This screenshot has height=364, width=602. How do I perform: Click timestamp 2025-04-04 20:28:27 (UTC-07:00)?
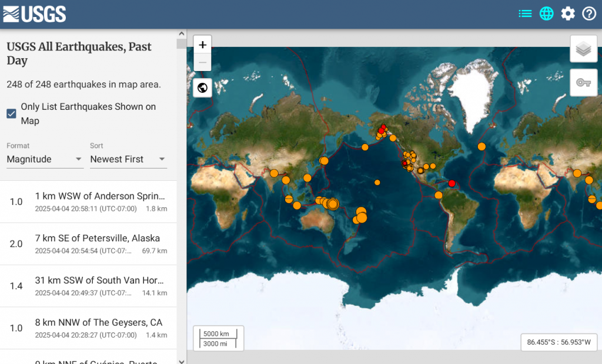tap(86, 335)
